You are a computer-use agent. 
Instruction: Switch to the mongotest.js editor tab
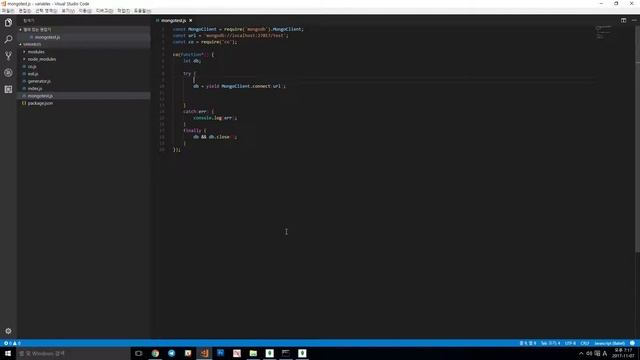pyautogui.click(x=173, y=20)
